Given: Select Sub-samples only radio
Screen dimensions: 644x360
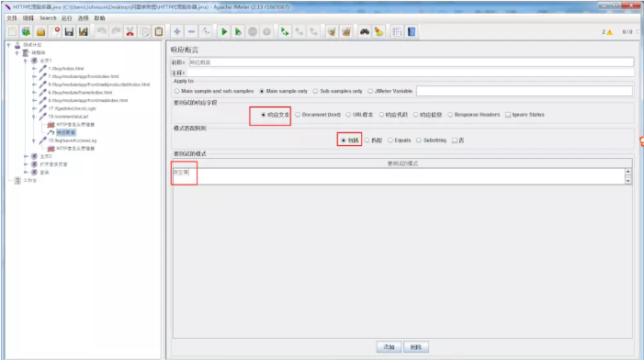Looking at the screenshot, I should (315, 91).
